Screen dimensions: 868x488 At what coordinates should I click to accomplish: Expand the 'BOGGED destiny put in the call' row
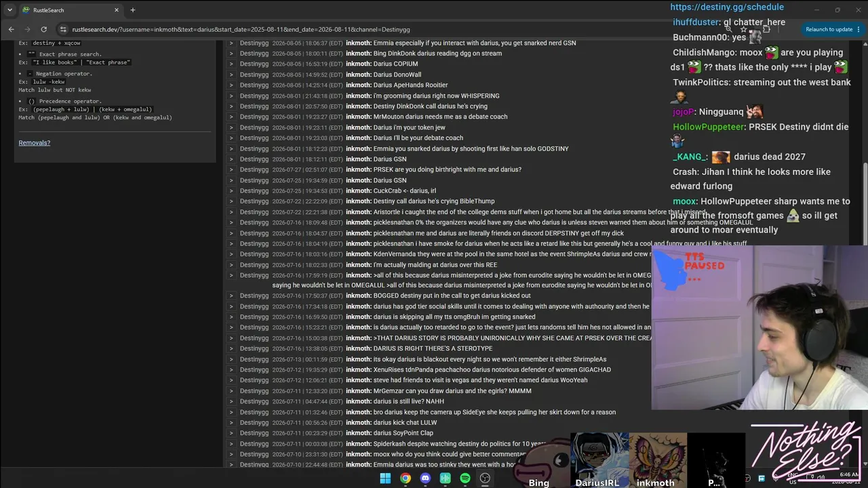pyautogui.click(x=231, y=296)
